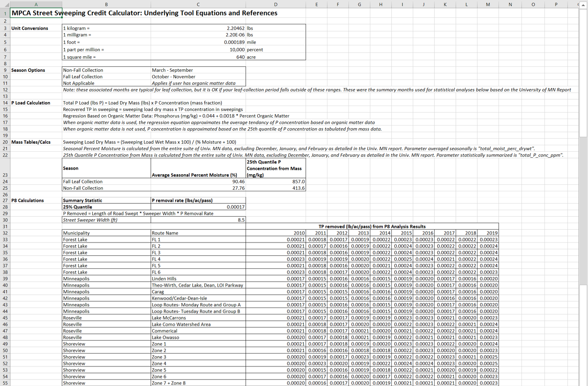Viewport: 588px width, 386px height.
Task: Select column B header
Action: [x=106, y=5]
